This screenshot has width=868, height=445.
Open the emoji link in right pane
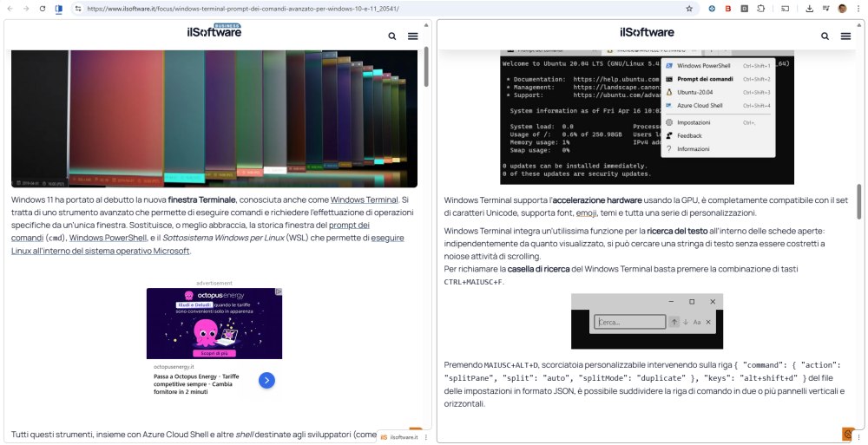(586, 213)
